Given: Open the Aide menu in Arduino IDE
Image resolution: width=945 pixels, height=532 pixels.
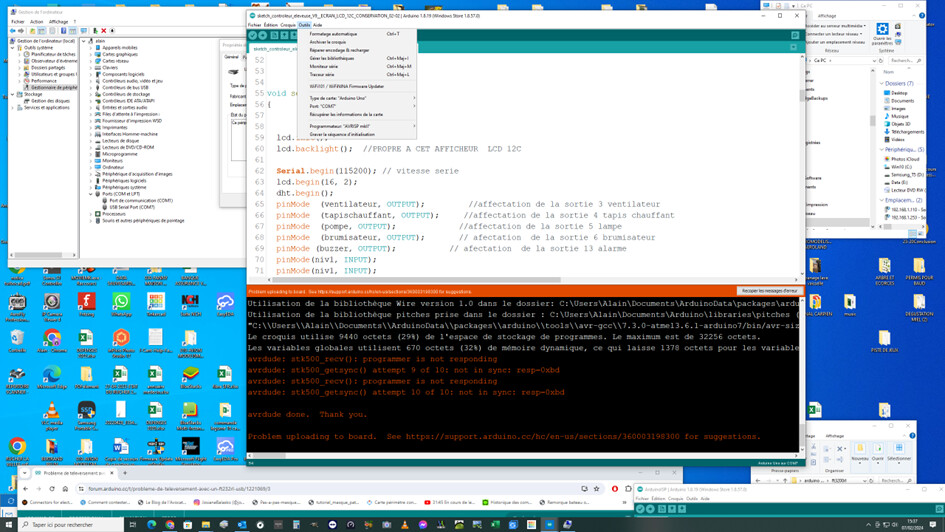Looking at the screenshot, I should point(318,25).
